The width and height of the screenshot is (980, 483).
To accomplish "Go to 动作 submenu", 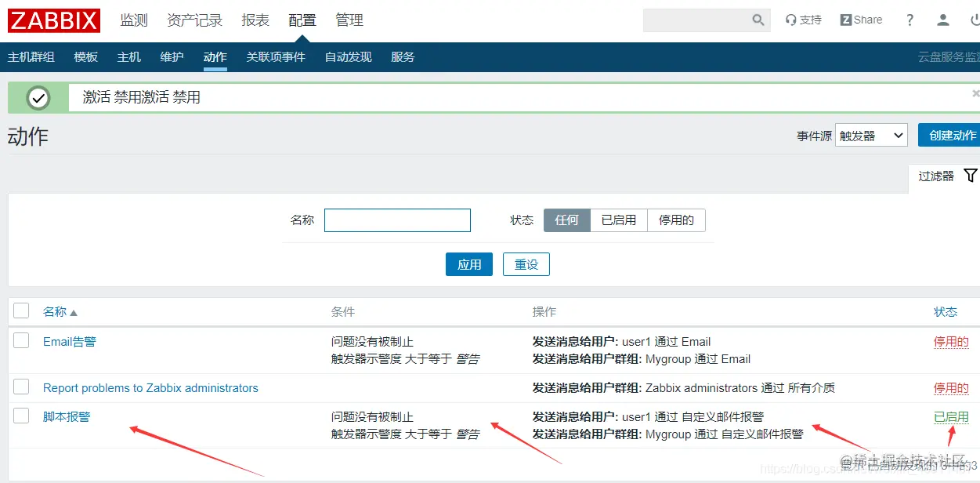I will (215, 57).
